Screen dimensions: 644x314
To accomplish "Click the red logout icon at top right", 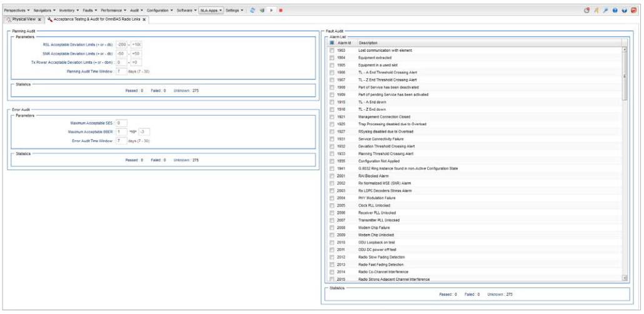I will (634, 10).
